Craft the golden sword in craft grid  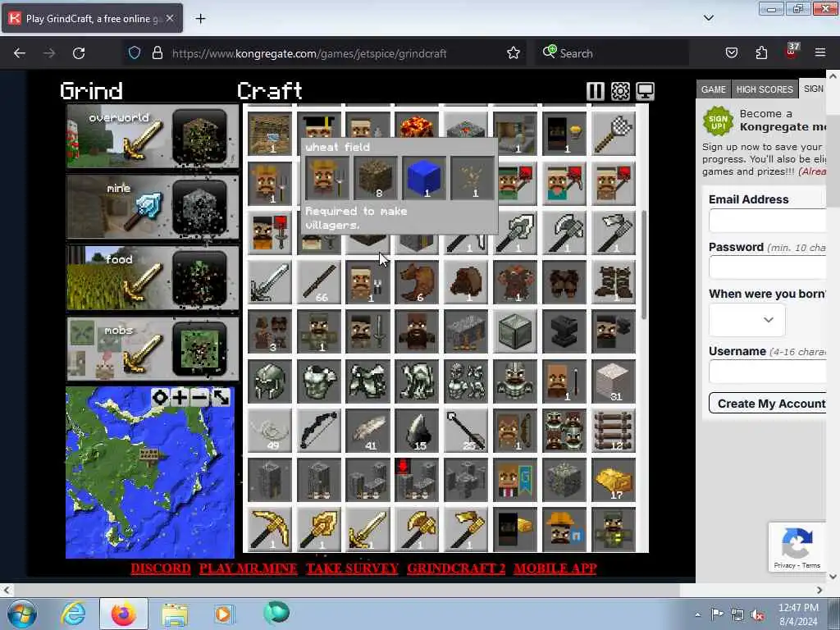point(368,529)
